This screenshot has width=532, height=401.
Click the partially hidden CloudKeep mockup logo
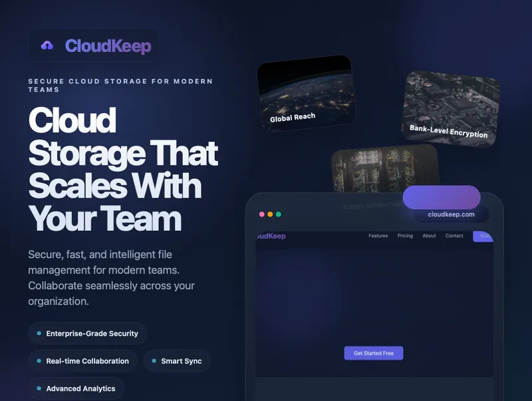click(x=271, y=236)
